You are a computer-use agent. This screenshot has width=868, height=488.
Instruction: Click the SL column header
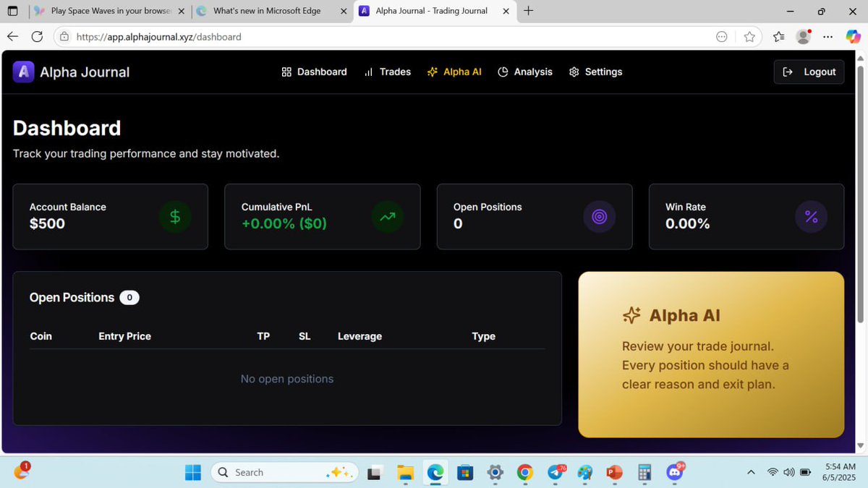(x=305, y=336)
